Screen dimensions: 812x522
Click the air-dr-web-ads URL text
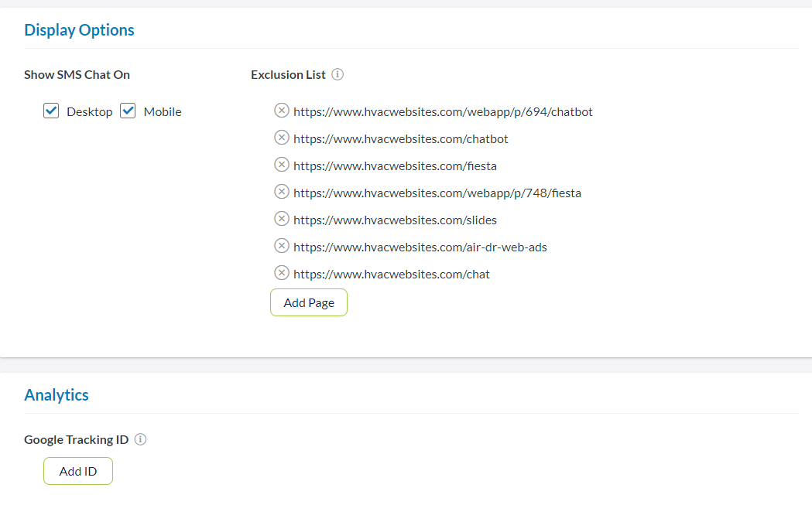[x=420, y=247]
